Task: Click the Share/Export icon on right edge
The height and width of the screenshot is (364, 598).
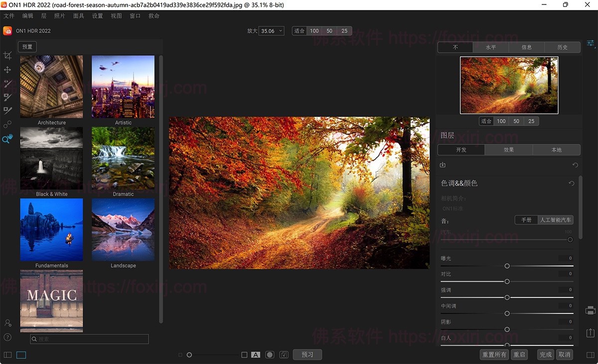Action: (x=591, y=333)
